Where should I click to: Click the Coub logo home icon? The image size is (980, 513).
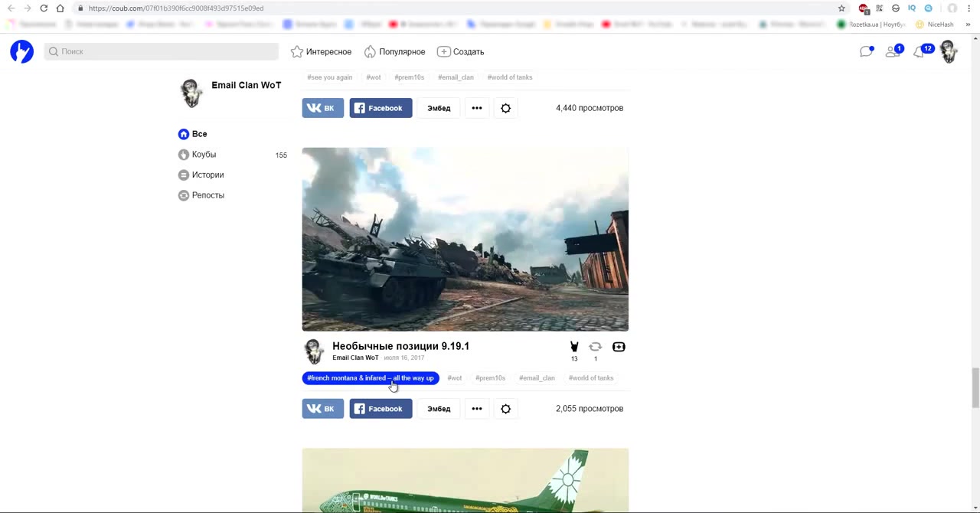pyautogui.click(x=21, y=51)
